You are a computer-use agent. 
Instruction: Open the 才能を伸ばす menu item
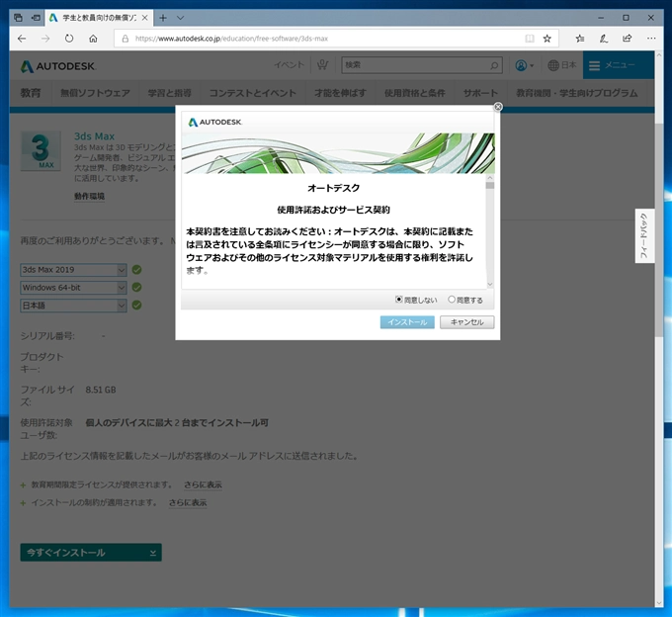[340, 93]
